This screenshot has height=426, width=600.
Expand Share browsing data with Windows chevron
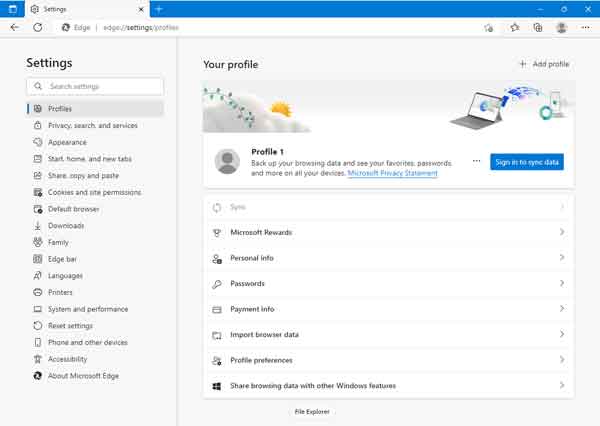pos(562,385)
